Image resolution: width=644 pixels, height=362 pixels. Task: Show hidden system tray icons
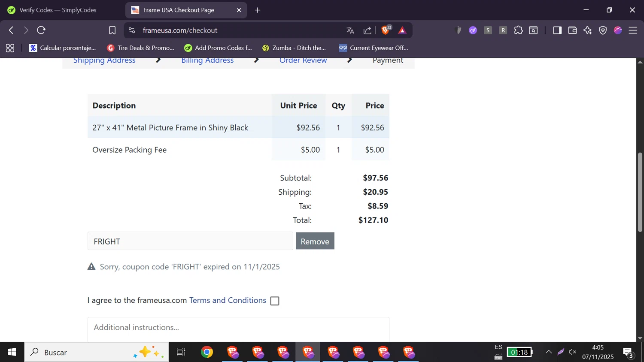(548, 352)
